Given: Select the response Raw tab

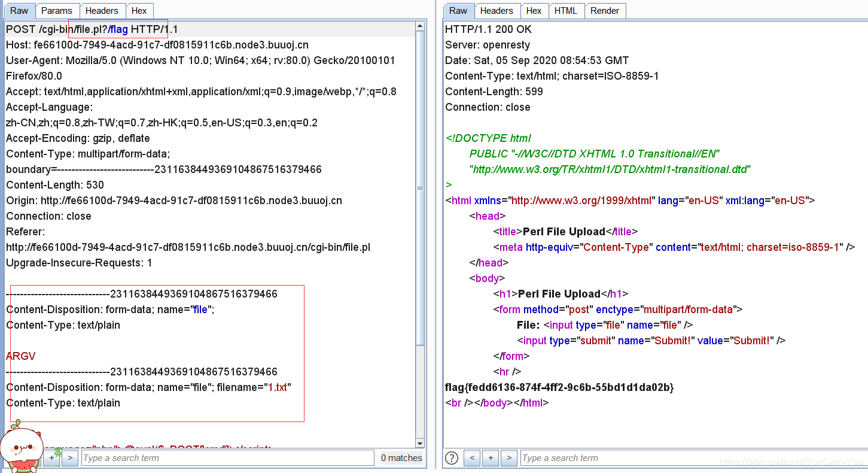Looking at the screenshot, I should (x=458, y=10).
